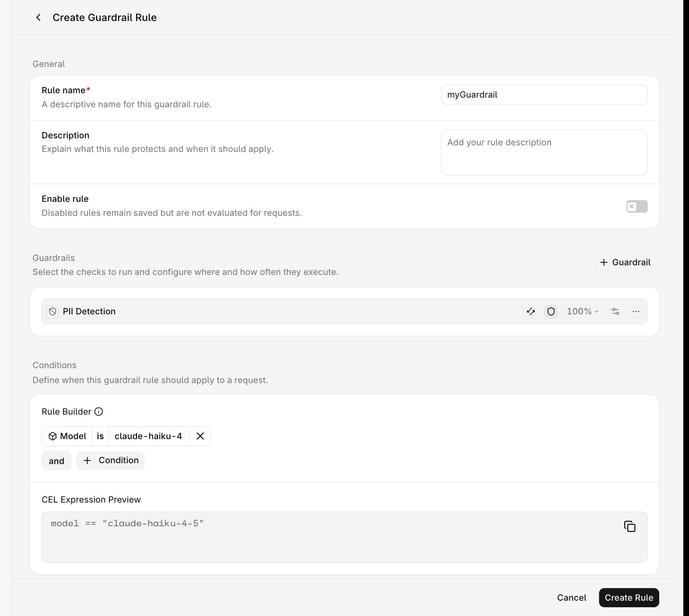
Task: Switch the "and" logical operator
Action: 56,461
